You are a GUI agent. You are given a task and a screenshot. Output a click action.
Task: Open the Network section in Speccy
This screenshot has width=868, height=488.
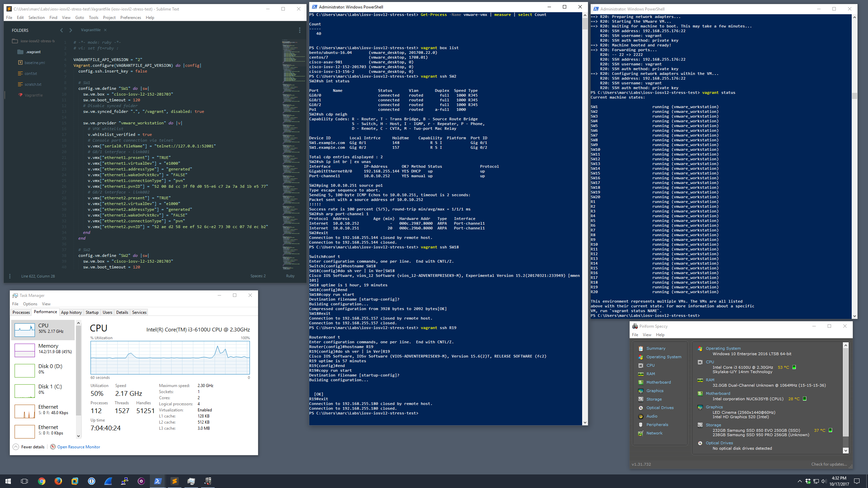[654, 433]
